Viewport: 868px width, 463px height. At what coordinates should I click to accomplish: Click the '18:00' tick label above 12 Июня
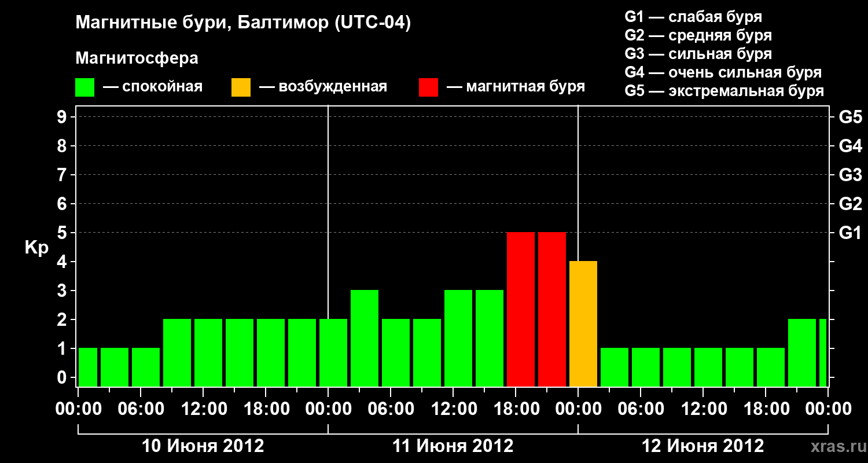pyautogui.click(x=766, y=409)
